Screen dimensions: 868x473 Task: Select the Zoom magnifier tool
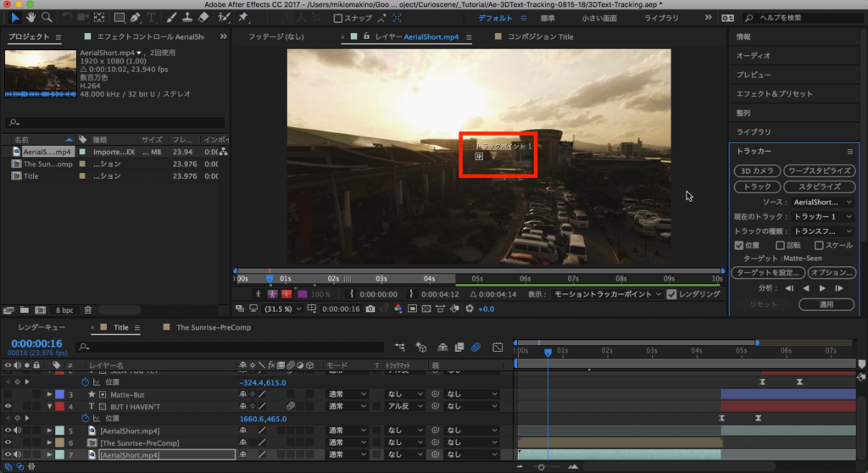(x=47, y=17)
